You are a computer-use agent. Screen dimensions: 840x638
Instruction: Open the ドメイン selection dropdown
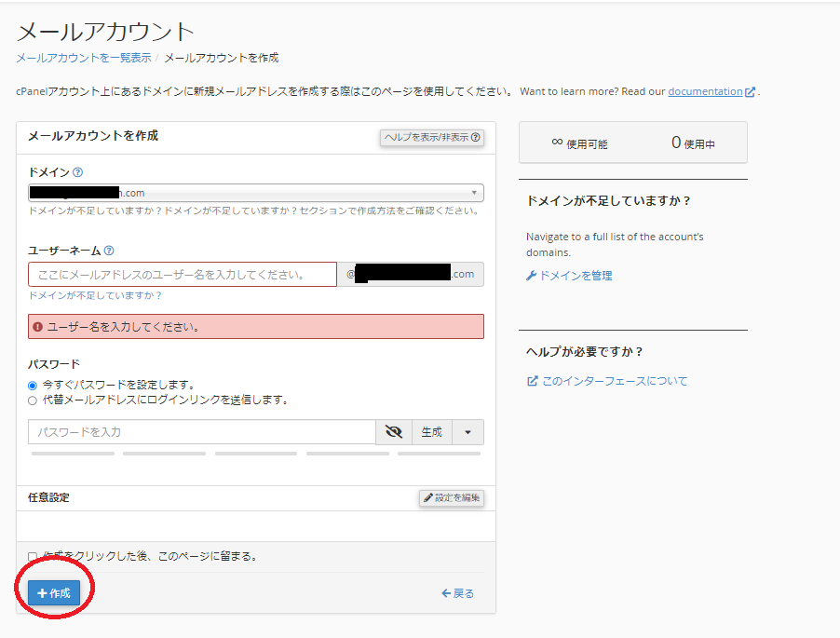tap(255, 193)
